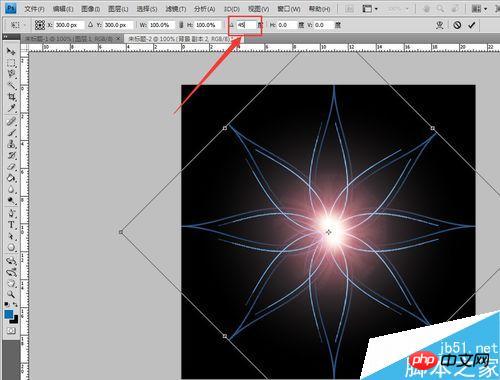Select the Clone Stamp tool
The image size is (500, 380).
11,144
